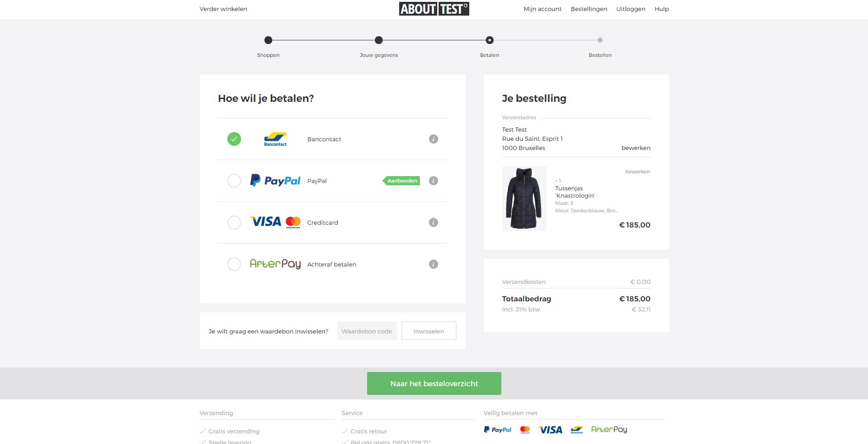This screenshot has height=444, width=868.
Task: Select the PayPal radio button
Action: point(234,181)
